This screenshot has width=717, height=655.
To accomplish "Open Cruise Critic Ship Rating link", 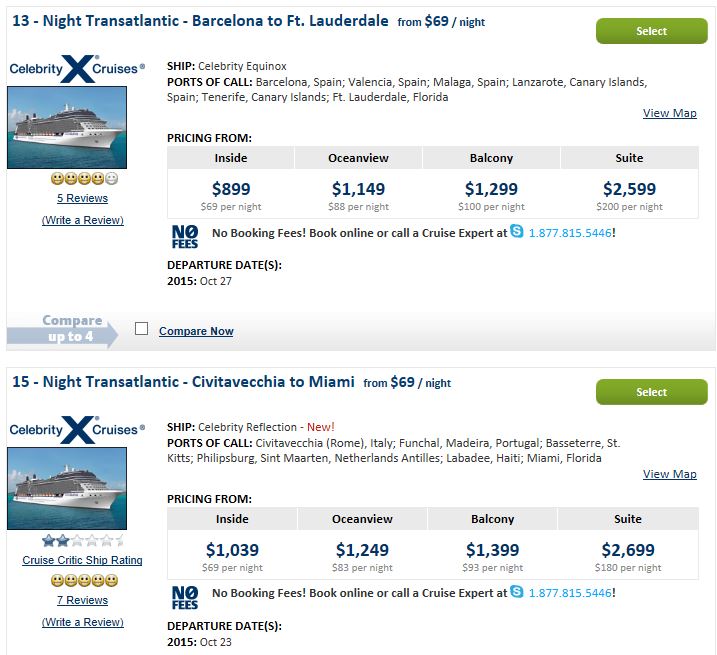I will [x=82, y=560].
